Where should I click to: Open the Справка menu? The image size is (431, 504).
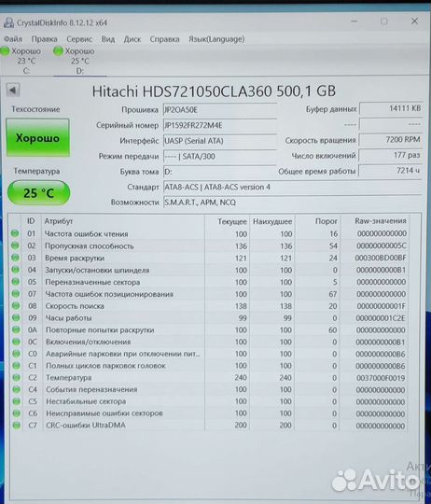(164, 39)
